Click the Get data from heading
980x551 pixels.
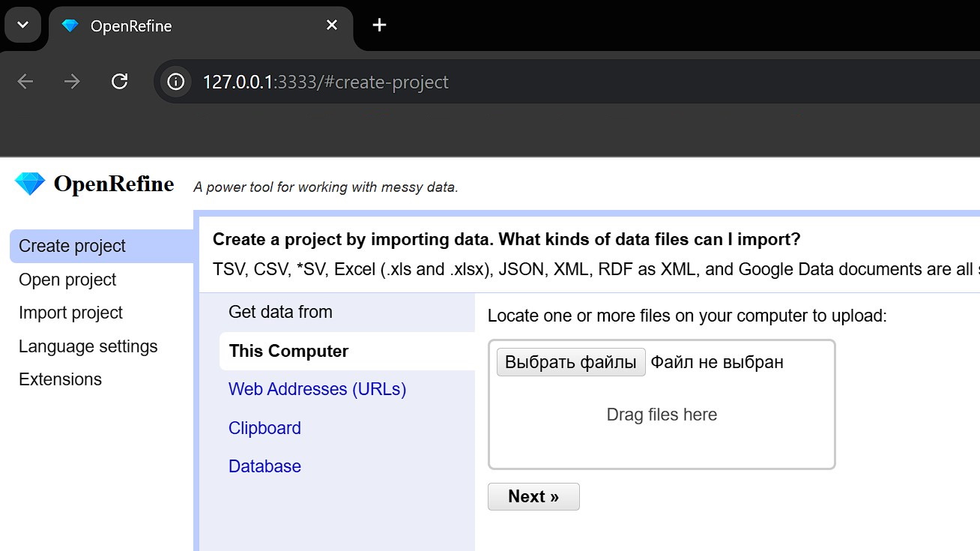280,312
